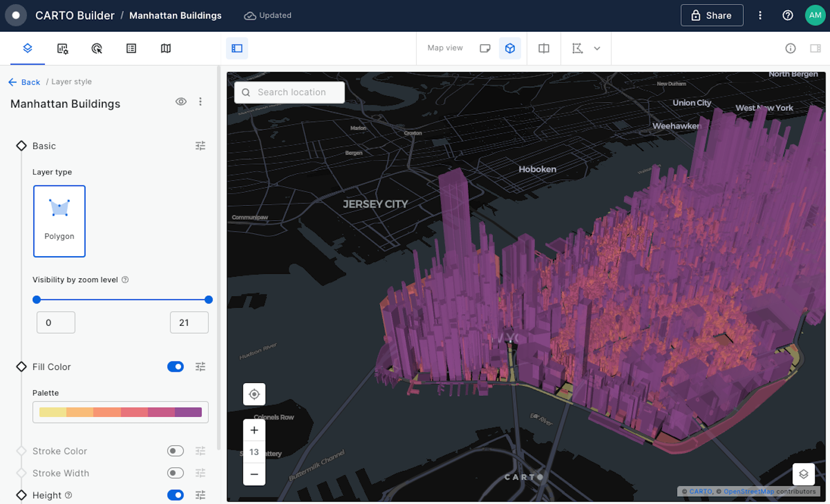Disable the Fill Color option

[176, 367]
